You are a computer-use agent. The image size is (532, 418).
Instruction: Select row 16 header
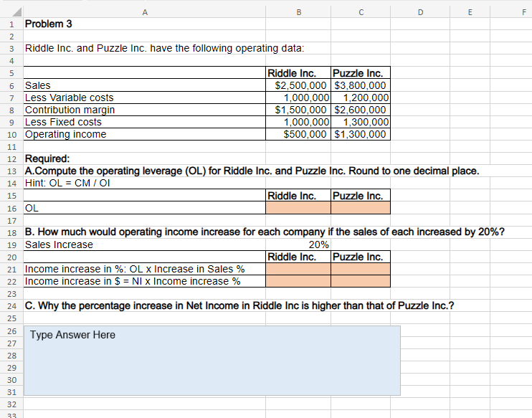(11, 208)
